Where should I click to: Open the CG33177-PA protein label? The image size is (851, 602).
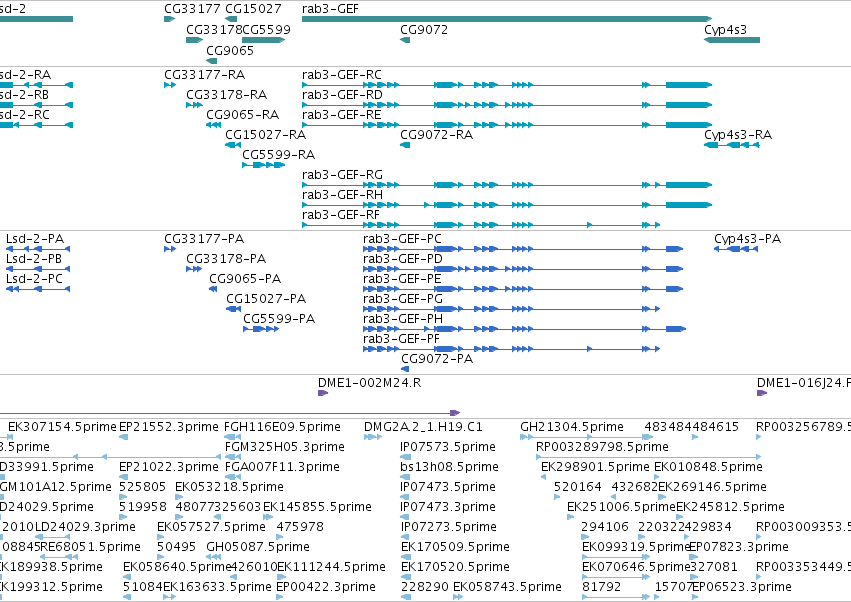click(x=204, y=238)
